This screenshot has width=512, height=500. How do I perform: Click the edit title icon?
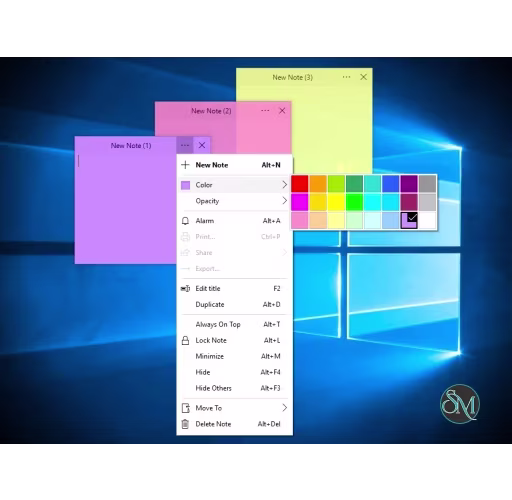tap(185, 289)
